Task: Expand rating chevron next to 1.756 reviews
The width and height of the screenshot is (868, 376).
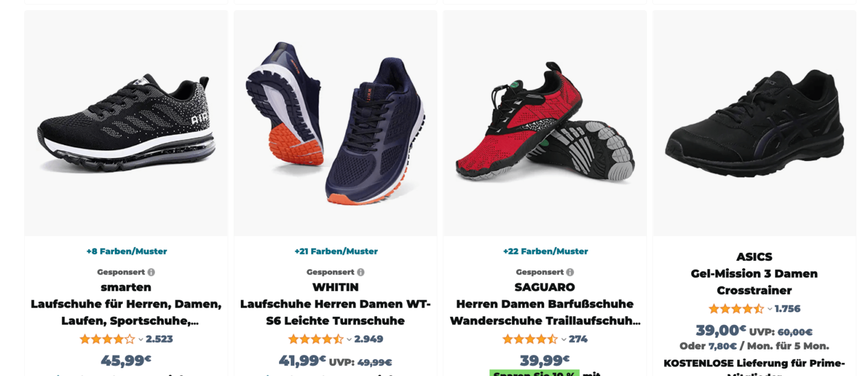Action: 770,309
